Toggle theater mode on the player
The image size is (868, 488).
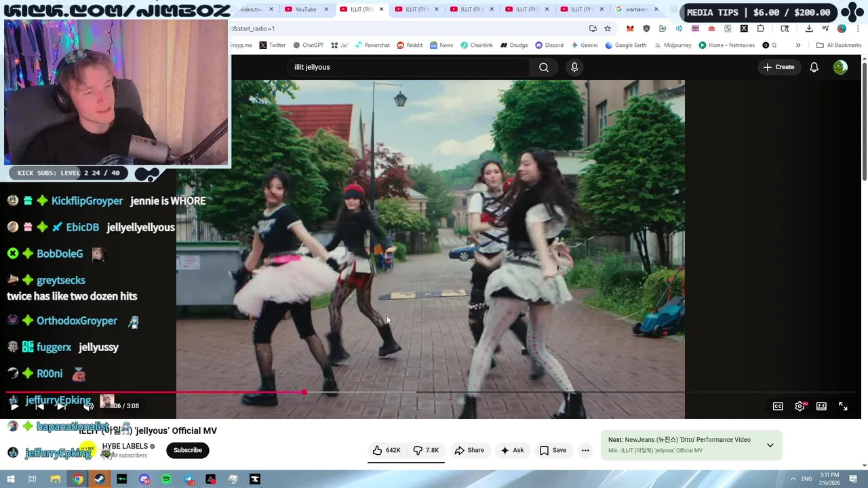tap(821, 406)
